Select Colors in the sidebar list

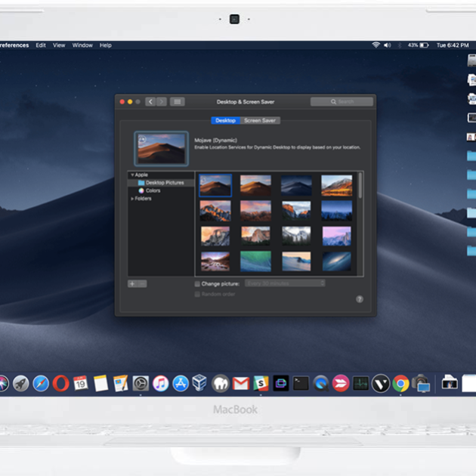pos(153,190)
